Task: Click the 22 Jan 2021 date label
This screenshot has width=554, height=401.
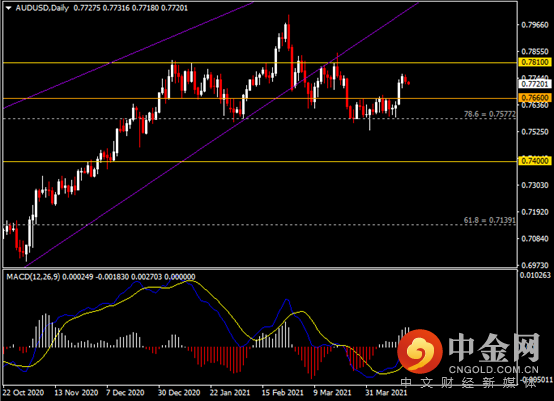Action: pos(230,393)
